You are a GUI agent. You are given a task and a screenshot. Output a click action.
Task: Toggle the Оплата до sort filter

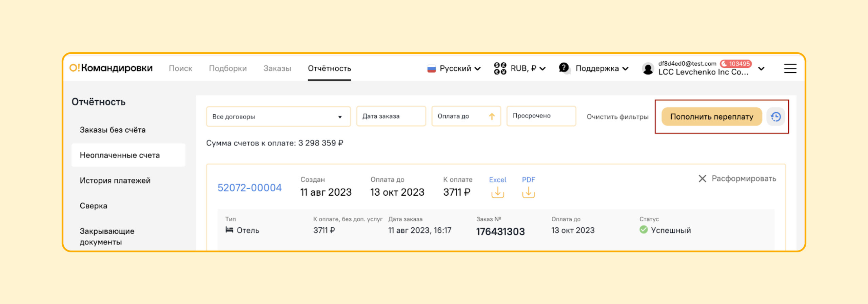tap(466, 116)
